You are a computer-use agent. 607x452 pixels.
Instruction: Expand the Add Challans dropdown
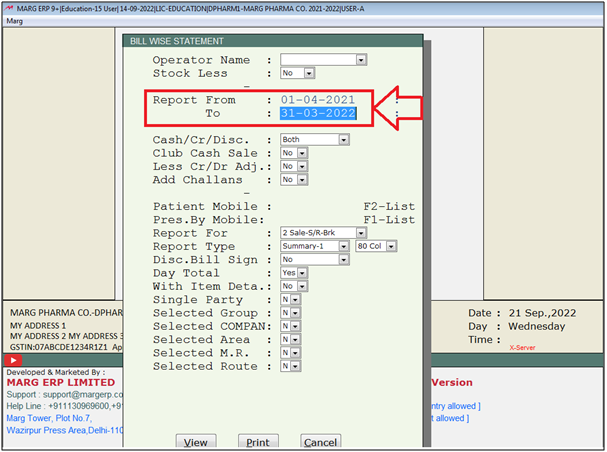(x=302, y=180)
